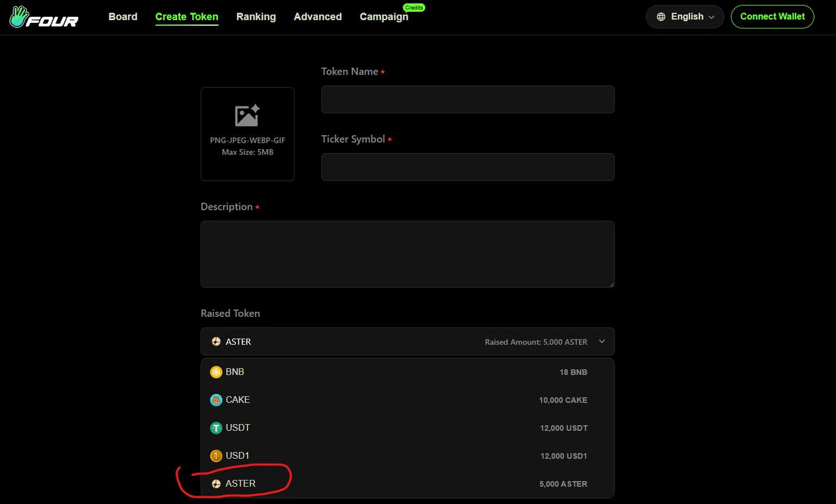The height and width of the screenshot is (504, 836).
Task: Open the Advanced tab
Action: coord(318,17)
